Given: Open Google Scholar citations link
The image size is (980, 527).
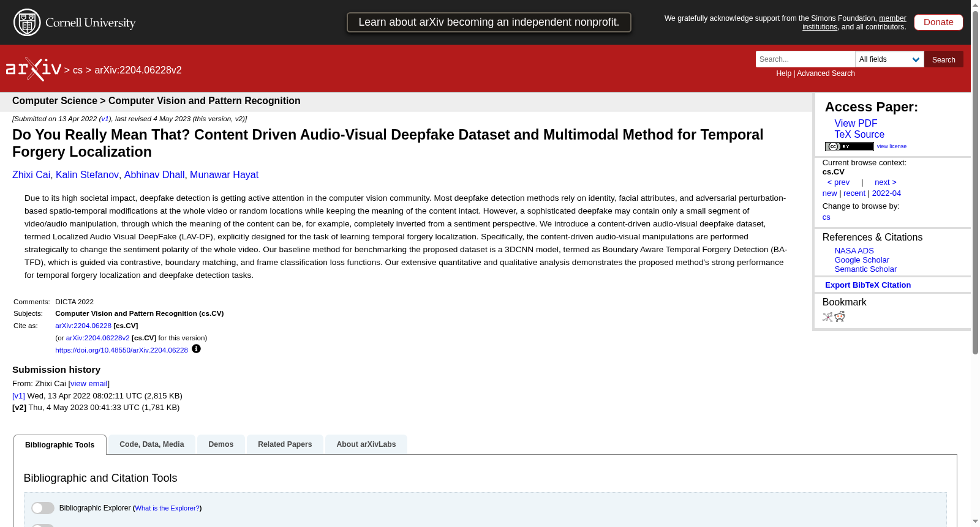Looking at the screenshot, I should tap(862, 260).
